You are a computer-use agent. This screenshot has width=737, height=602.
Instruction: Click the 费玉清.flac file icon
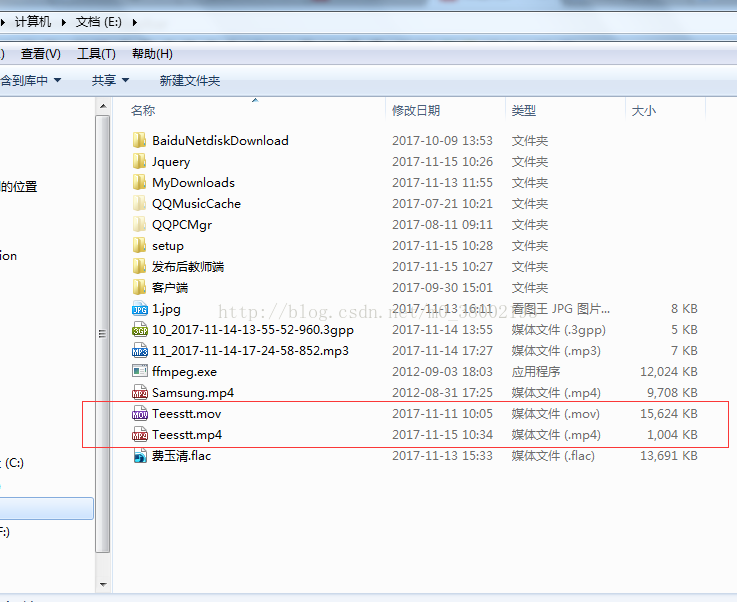[x=140, y=456]
